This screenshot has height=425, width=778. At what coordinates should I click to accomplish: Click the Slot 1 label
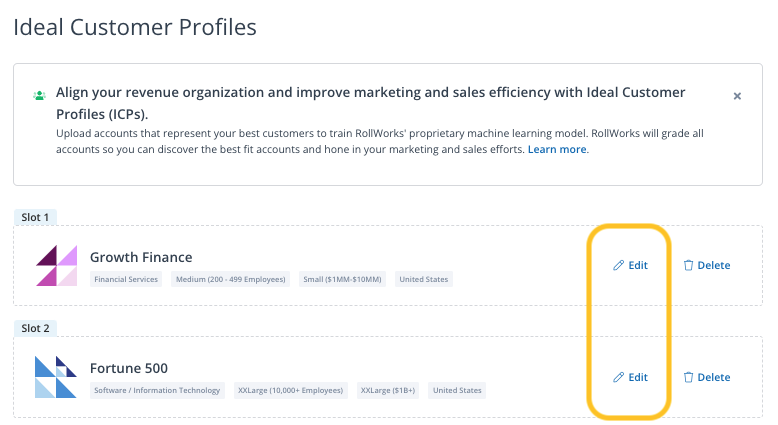[x=35, y=217]
